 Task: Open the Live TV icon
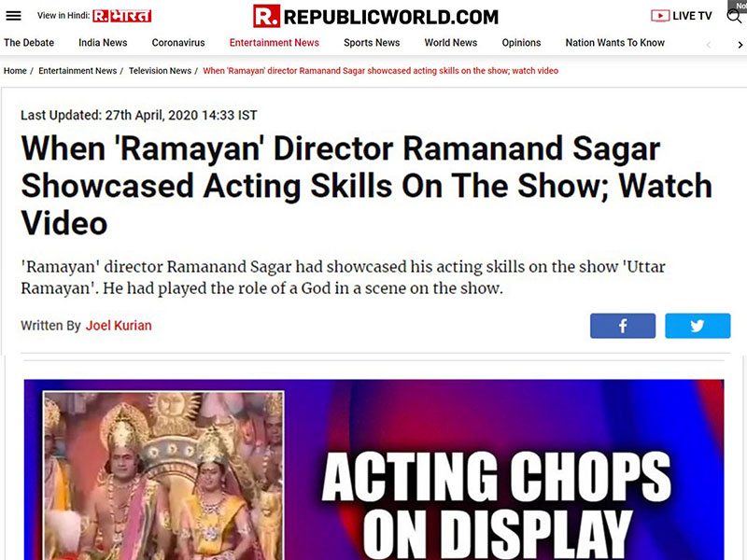(x=660, y=16)
